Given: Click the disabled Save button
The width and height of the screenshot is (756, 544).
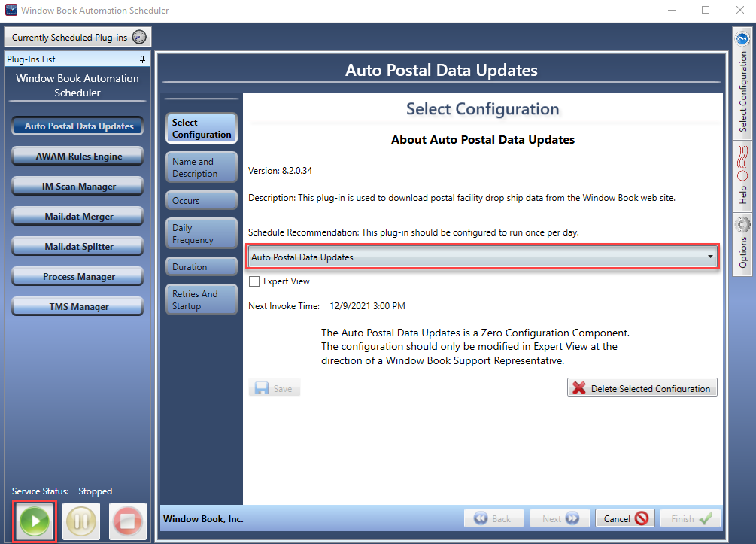Looking at the screenshot, I should click(275, 388).
